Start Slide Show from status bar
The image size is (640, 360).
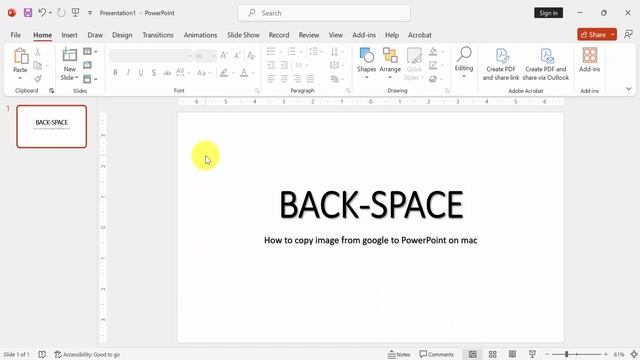coord(532,354)
